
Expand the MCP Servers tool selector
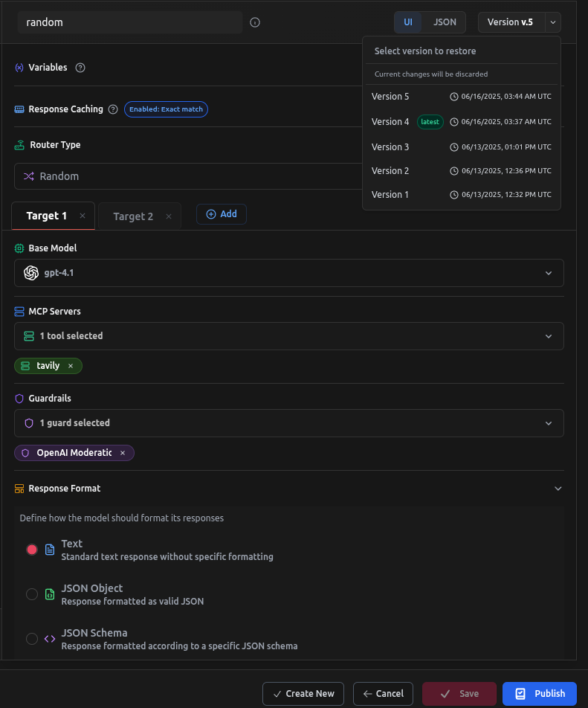(288, 336)
